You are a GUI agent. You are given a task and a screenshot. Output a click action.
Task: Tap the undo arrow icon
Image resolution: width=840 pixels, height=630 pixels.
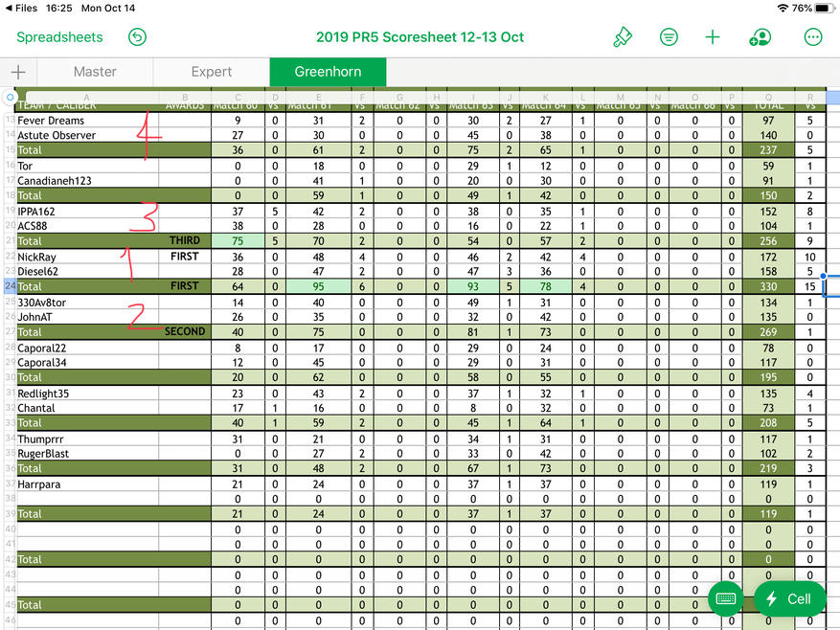click(x=138, y=37)
